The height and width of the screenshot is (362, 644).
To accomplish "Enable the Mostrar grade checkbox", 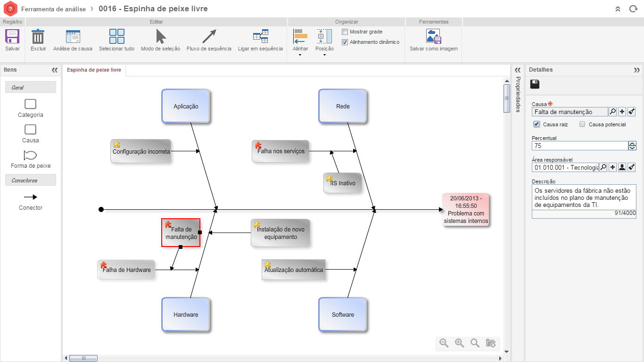I will pyautogui.click(x=345, y=32).
